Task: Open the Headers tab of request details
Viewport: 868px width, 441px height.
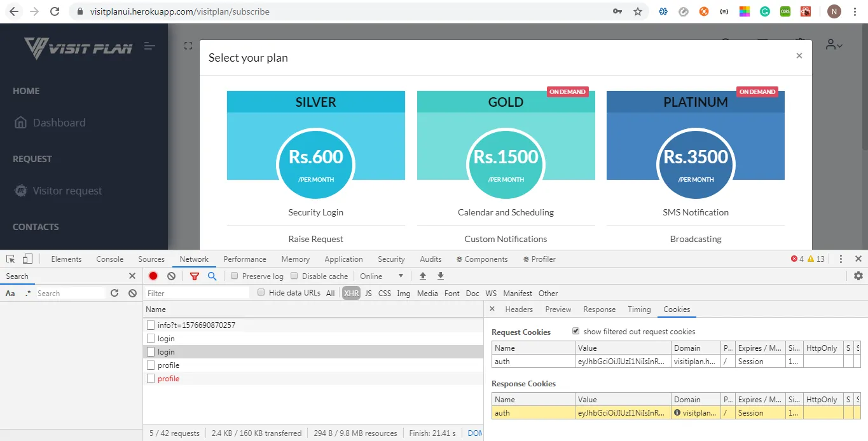Action: (x=519, y=309)
